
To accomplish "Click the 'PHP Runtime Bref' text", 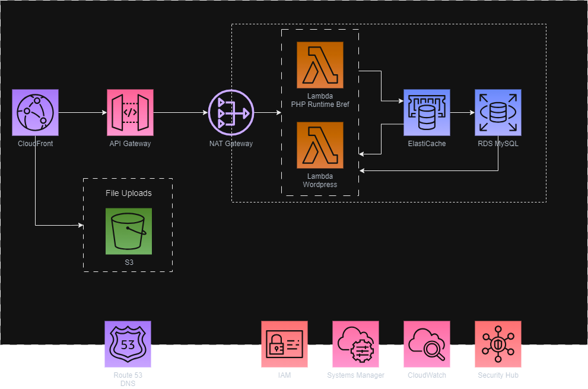I will click(x=320, y=105).
